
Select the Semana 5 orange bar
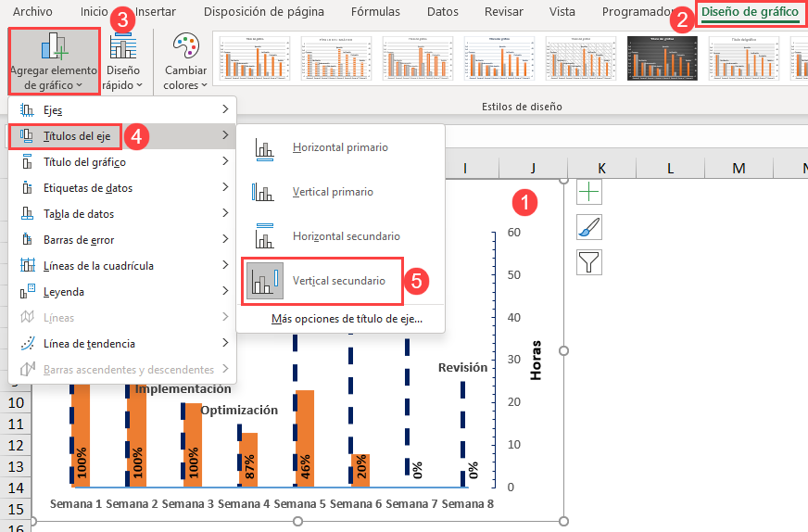306,438
